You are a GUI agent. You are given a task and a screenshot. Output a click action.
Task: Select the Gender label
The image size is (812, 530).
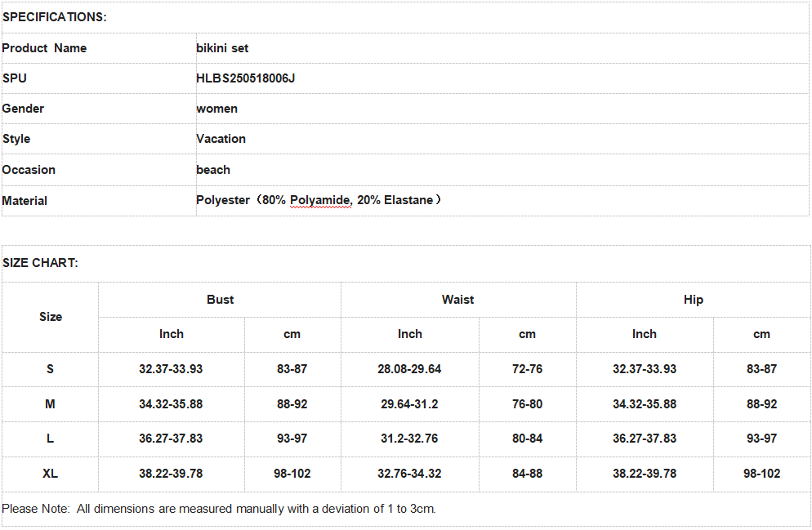pyautogui.click(x=24, y=109)
